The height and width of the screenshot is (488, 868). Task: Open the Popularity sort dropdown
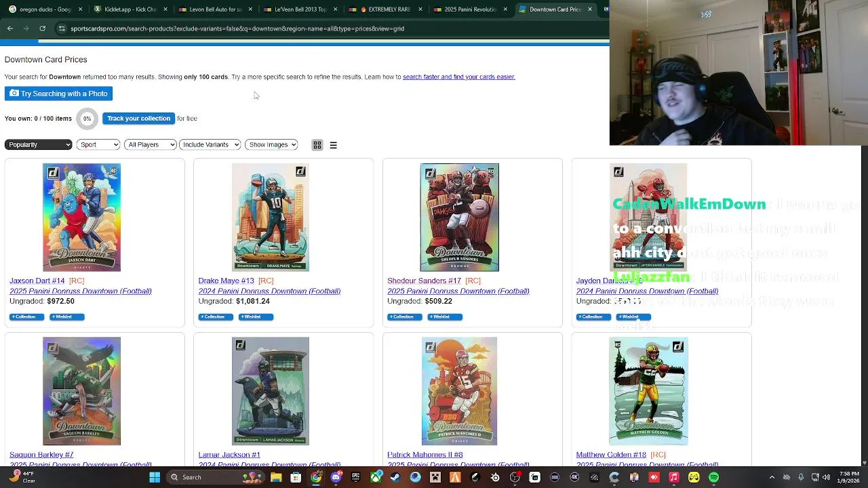coord(38,144)
